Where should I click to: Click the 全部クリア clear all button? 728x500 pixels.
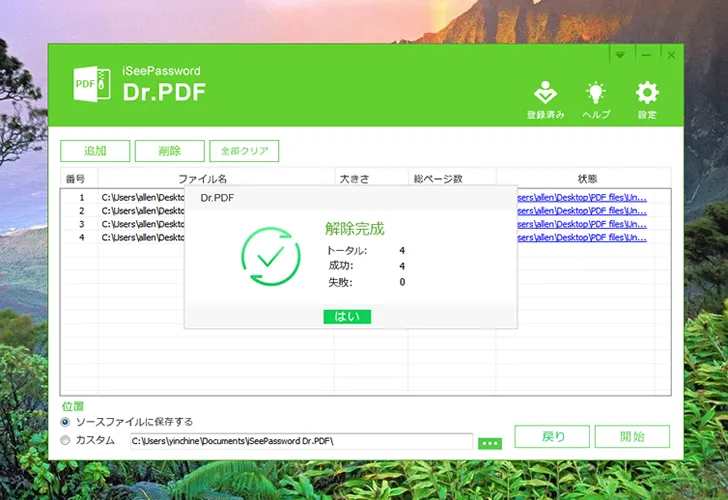coord(244,151)
